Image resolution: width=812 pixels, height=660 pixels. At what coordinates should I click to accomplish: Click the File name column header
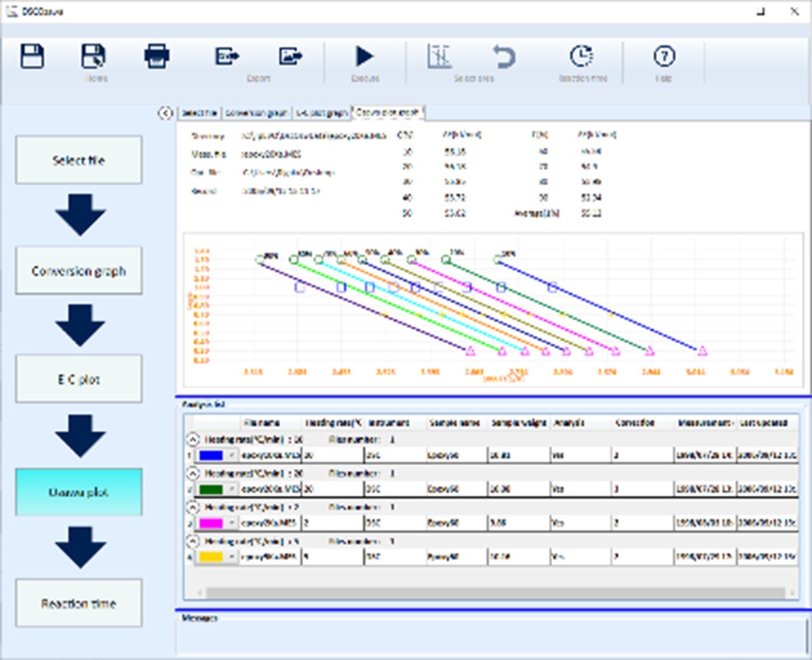point(271,423)
